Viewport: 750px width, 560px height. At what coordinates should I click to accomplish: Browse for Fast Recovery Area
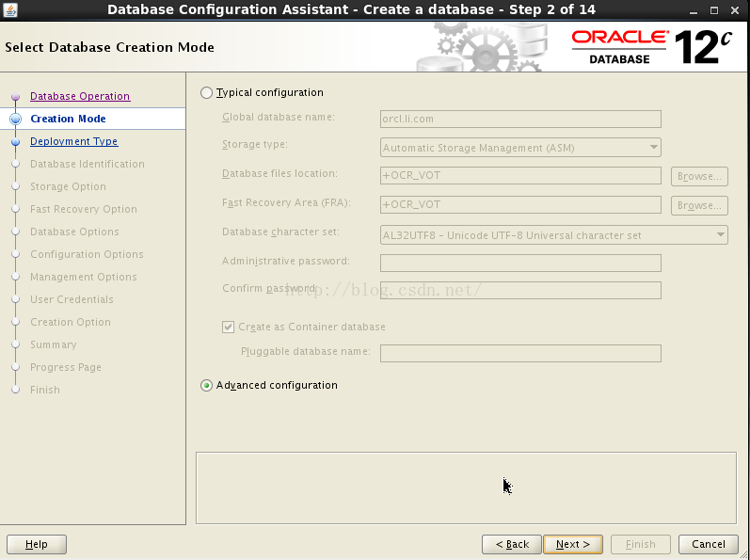tap(699, 205)
